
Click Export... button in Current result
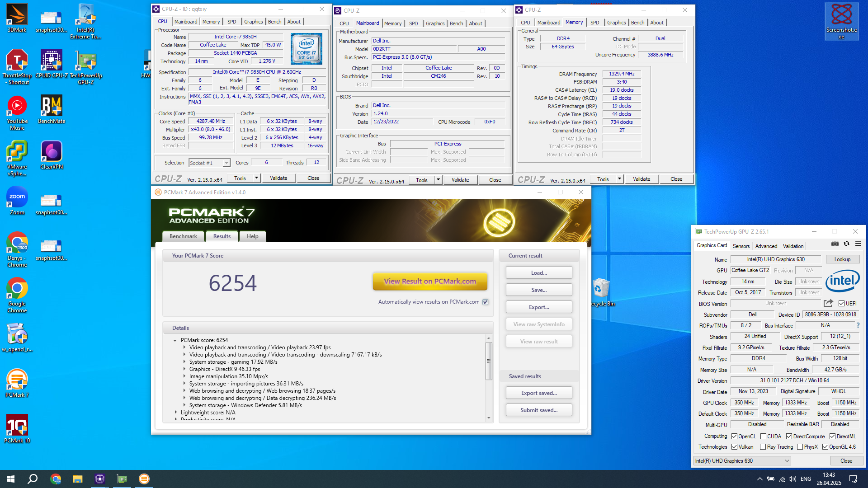539,307
